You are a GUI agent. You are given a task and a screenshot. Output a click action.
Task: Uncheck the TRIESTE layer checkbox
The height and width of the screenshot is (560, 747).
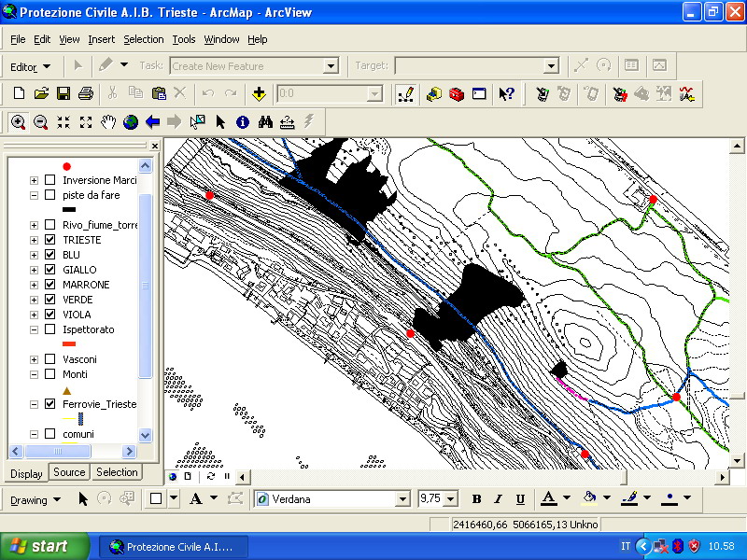(x=50, y=240)
